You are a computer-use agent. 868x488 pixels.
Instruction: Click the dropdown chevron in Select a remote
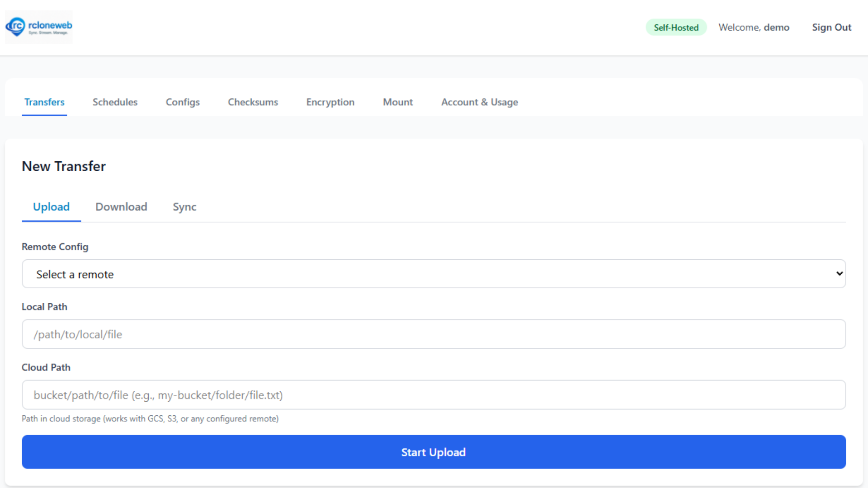tap(839, 274)
